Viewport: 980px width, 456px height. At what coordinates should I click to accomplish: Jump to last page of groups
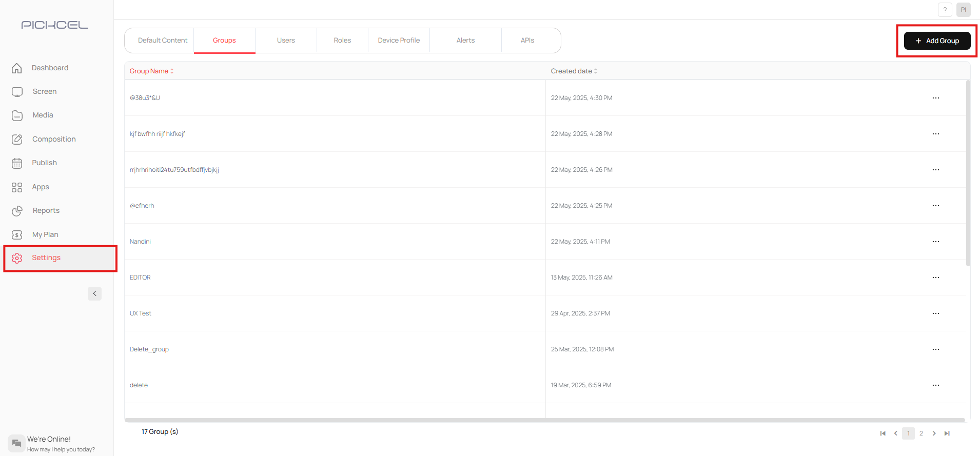coord(947,433)
